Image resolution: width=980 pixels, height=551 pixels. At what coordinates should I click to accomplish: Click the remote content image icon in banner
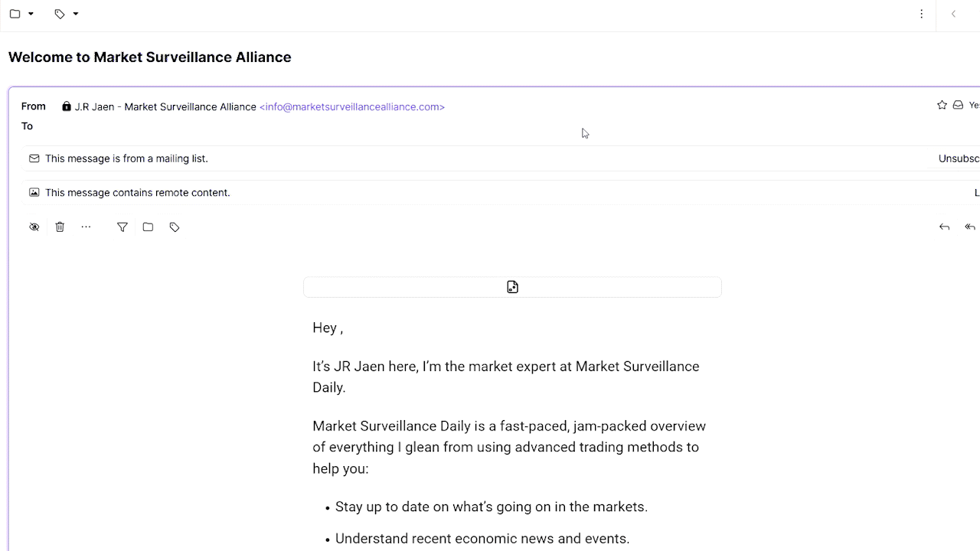coord(34,192)
